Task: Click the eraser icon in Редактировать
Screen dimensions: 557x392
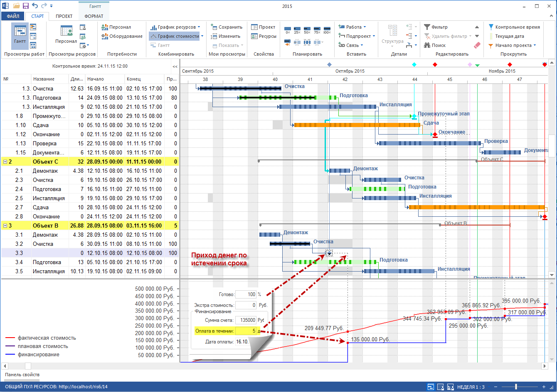Action: coord(477,45)
